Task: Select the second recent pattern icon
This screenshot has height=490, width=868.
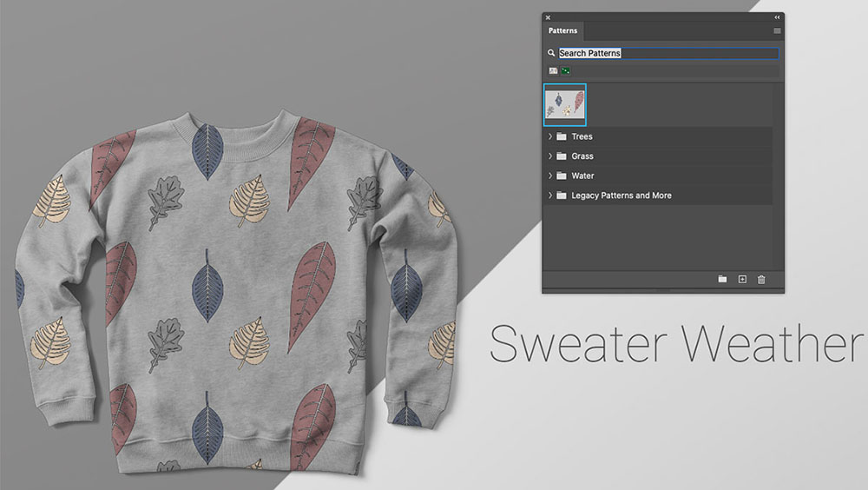Action: tap(565, 70)
